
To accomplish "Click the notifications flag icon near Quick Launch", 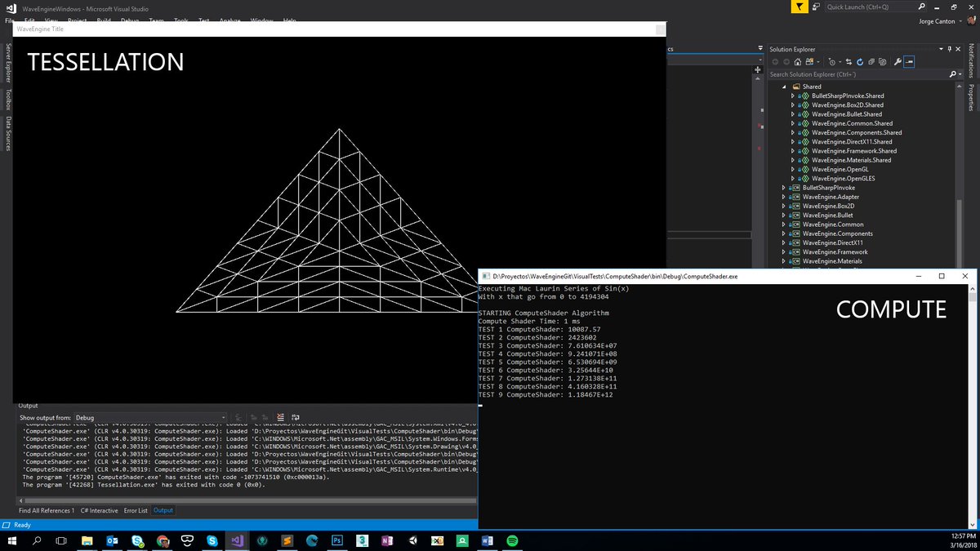I will [798, 7].
